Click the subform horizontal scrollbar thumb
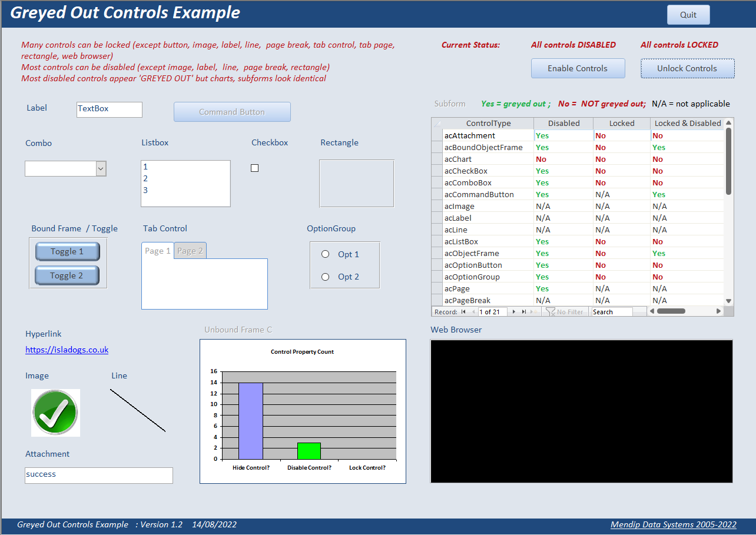The height and width of the screenshot is (535, 756). click(x=671, y=311)
